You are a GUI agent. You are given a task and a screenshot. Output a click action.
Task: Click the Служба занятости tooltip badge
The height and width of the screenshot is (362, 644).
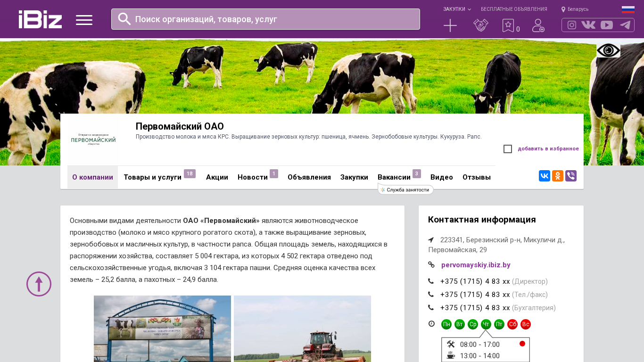click(405, 189)
